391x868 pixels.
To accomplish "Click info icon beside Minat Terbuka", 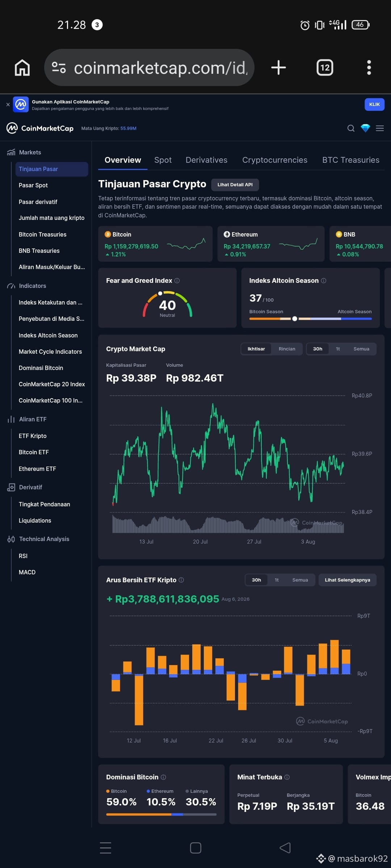I will coord(287,777).
